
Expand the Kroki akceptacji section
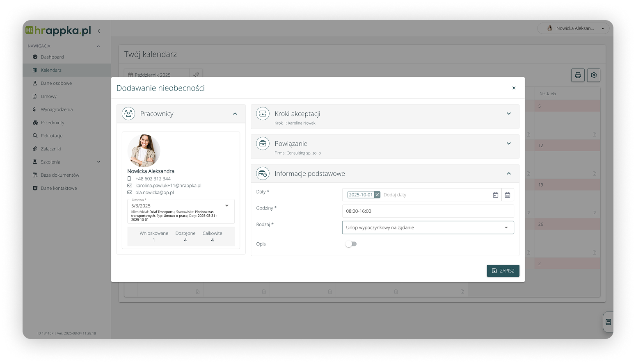pyautogui.click(x=508, y=114)
